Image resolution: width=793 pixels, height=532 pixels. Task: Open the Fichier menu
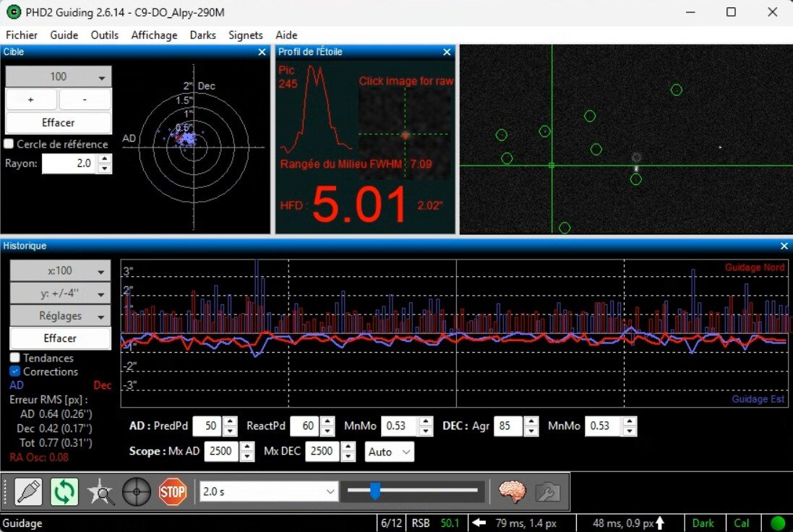tap(22, 35)
